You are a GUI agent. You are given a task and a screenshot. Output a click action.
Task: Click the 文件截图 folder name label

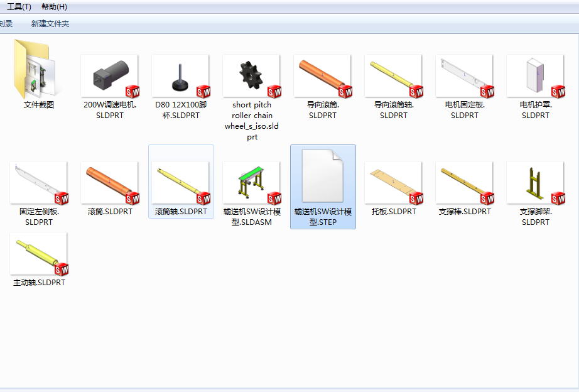point(39,105)
